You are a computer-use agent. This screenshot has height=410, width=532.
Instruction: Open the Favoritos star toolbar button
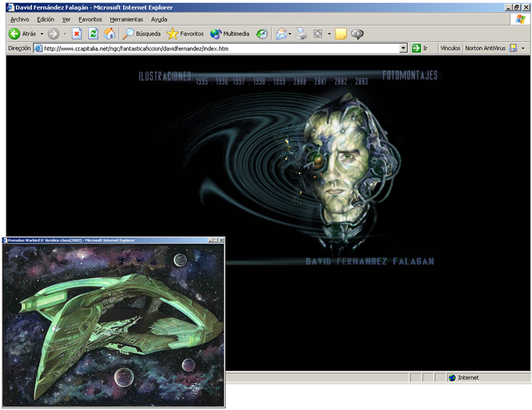pyautogui.click(x=185, y=34)
